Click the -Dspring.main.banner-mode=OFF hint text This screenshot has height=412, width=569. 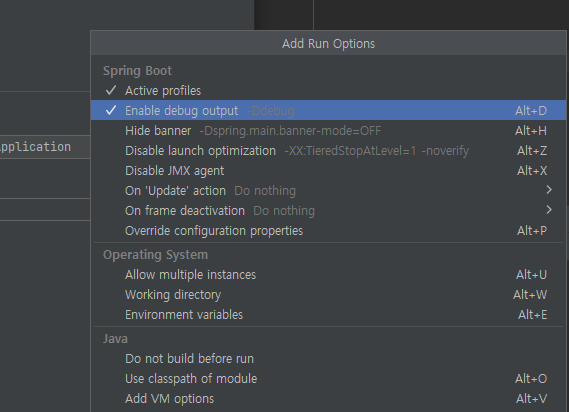[x=290, y=130]
